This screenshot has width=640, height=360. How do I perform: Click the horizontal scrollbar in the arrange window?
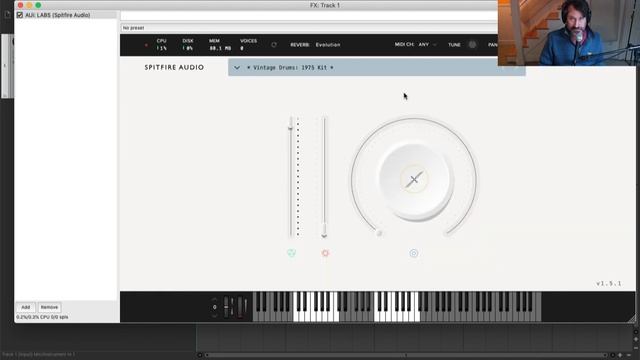point(406,355)
